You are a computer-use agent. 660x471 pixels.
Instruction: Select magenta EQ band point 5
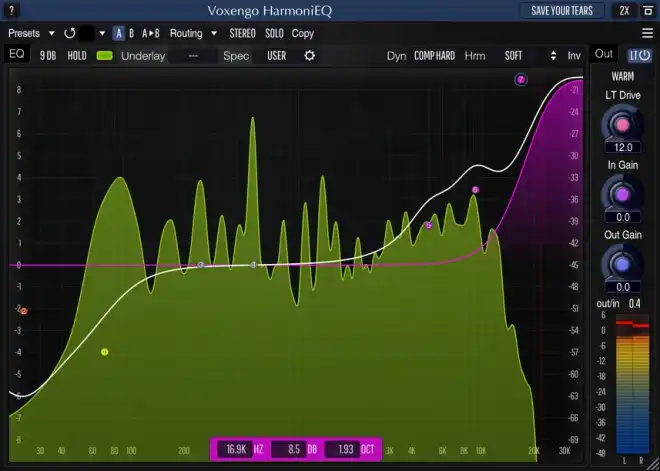[428, 225]
